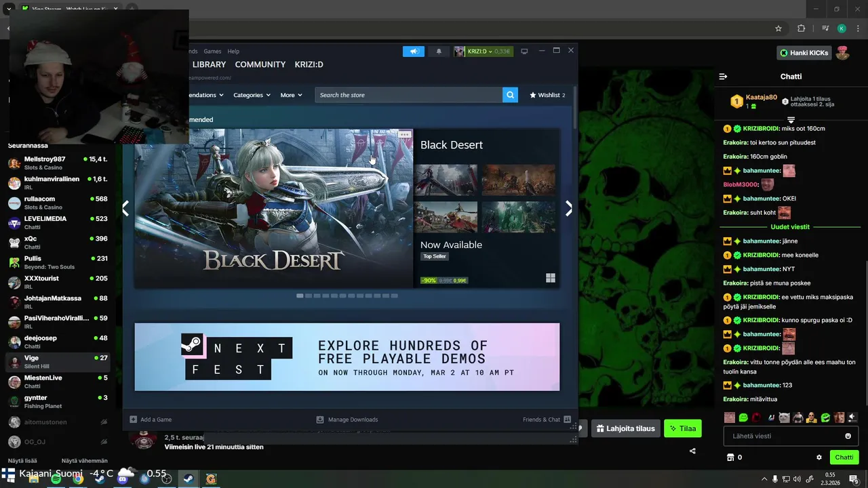This screenshot has height=488, width=868.
Task: Open Kick chat settings gear
Action: tap(819, 457)
